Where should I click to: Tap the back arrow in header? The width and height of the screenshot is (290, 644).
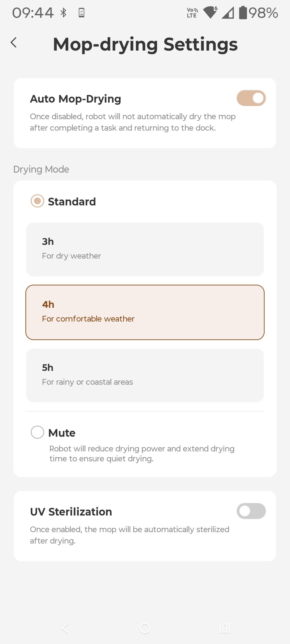pos(14,43)
